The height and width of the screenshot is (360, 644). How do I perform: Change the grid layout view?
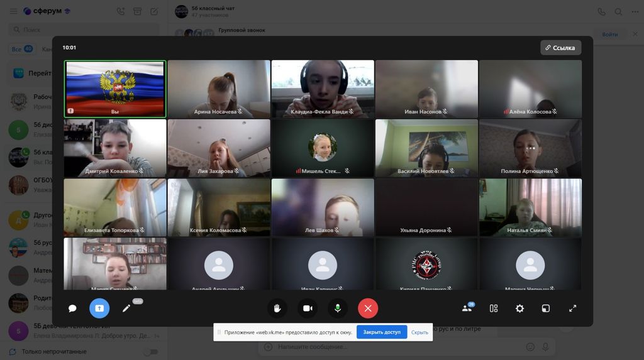[494, 308]
